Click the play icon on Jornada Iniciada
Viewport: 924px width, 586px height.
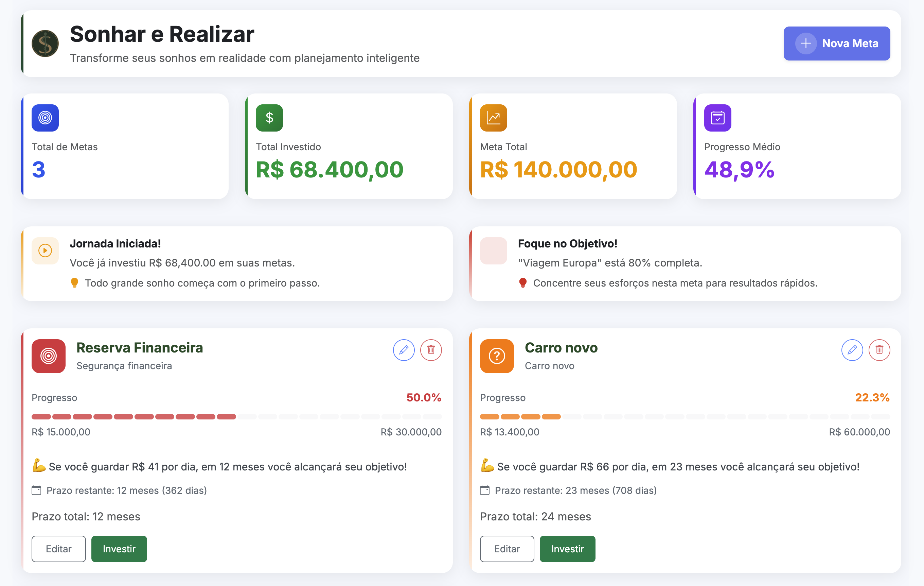(45, 251)
